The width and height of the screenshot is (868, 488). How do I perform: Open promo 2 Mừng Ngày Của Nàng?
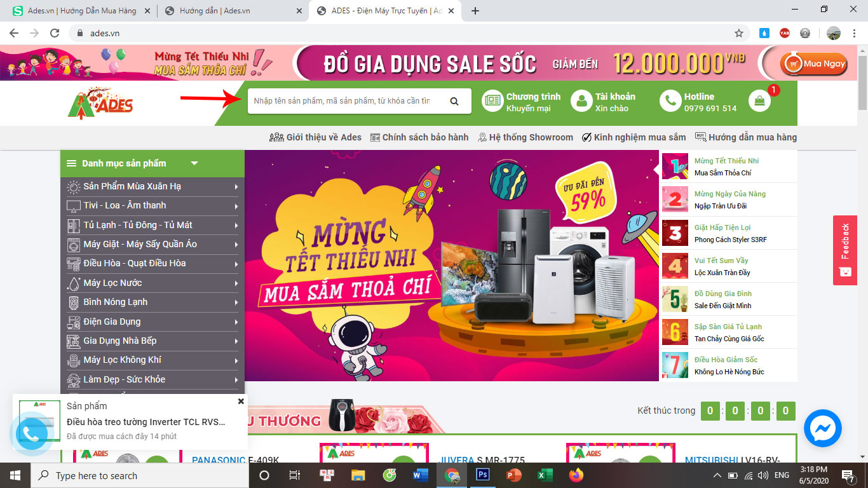point(729,200)
